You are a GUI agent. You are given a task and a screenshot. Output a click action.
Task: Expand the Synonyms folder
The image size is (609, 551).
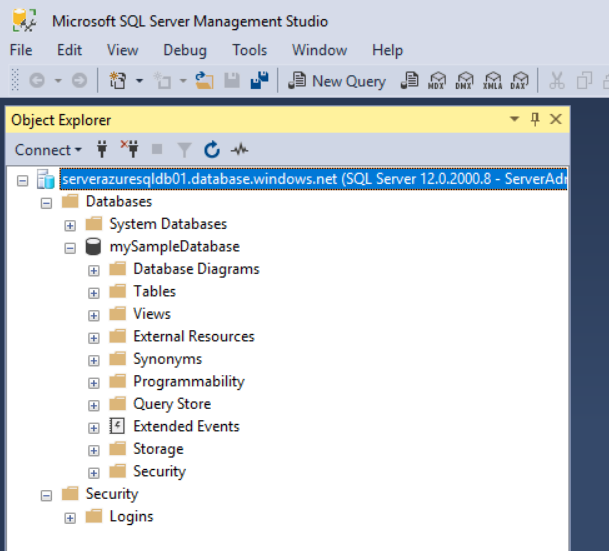(94, 361)
